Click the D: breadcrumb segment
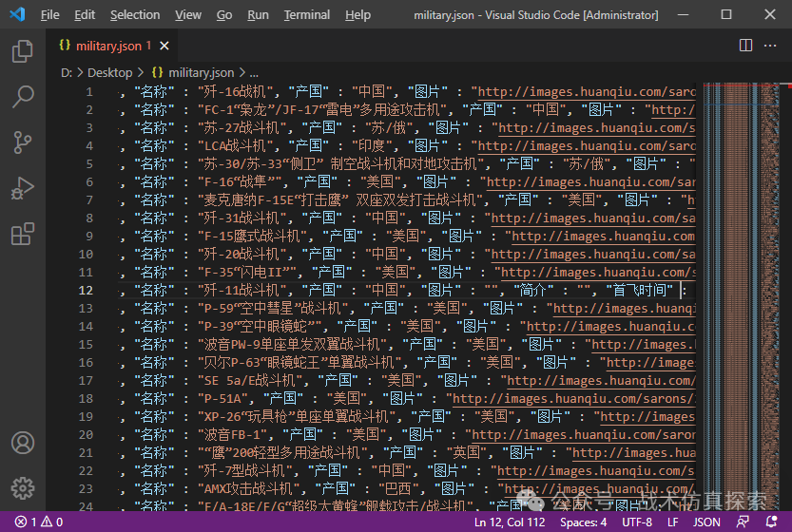The image size is (792, 532). [x=67, y=73]
